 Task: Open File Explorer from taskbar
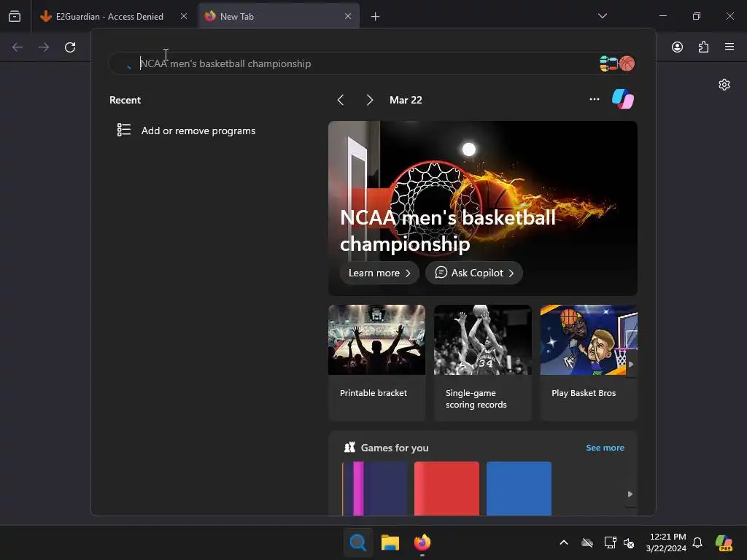click(x=390, y=542)
